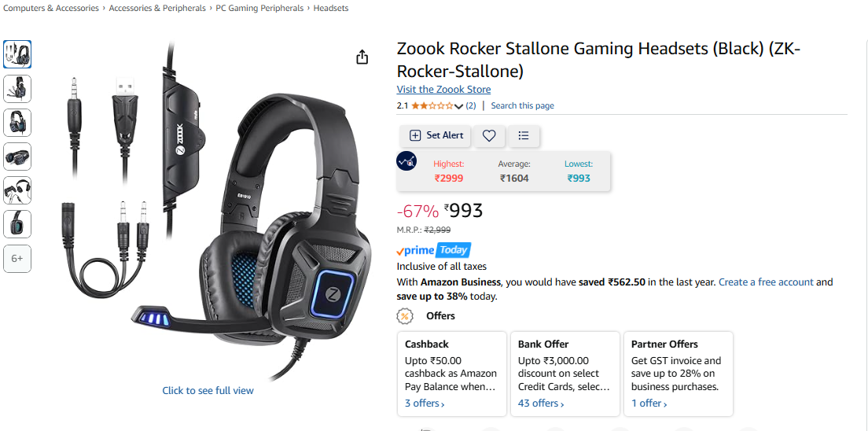Viewport: 868px width, 431px height.
Task: Click the Prime Today delivery badge
Action: click(x=434, y=250)
